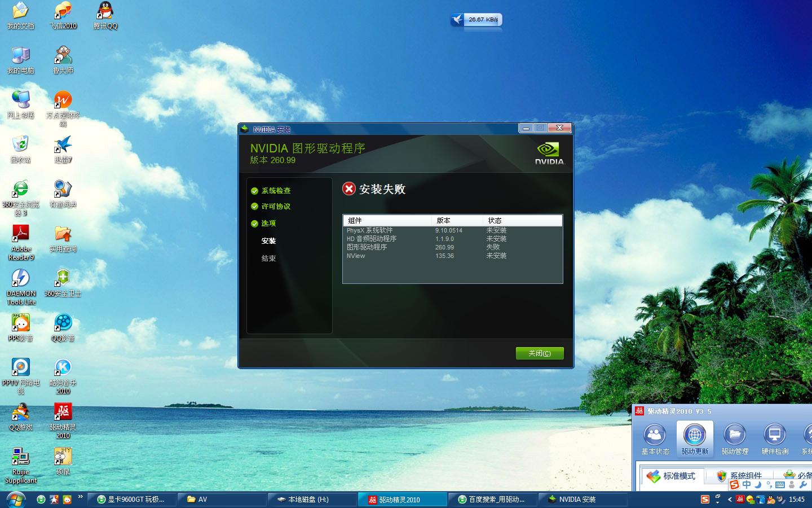This screenshot has height=508, width=812.
Task: Select the 迅雷7 desktop shortcut
Action: pyautogui.click(x=63, y=149)
